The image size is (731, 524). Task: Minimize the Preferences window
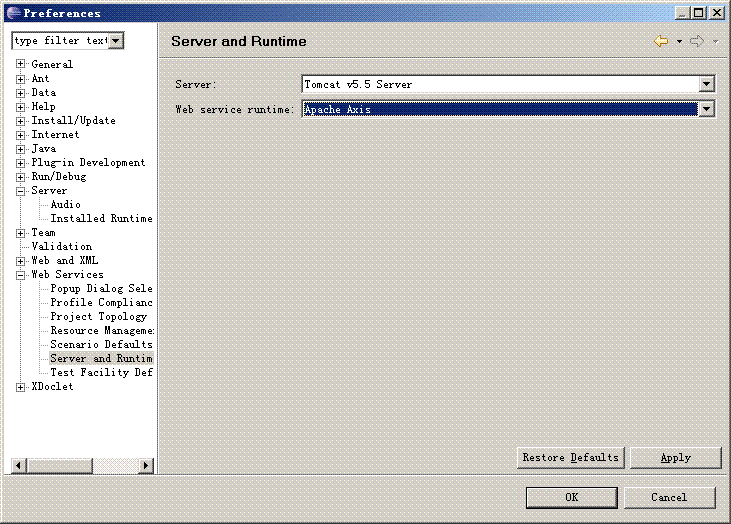point(683,13)
